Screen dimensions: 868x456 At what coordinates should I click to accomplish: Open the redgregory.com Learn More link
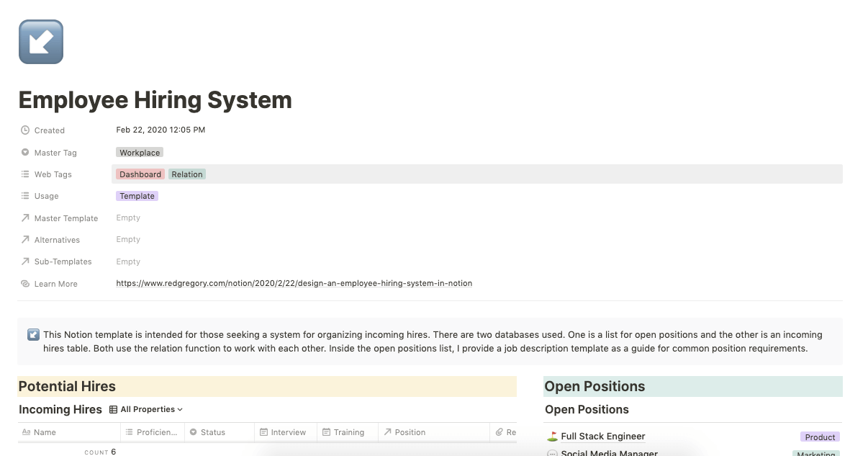(x=294, y=283)
